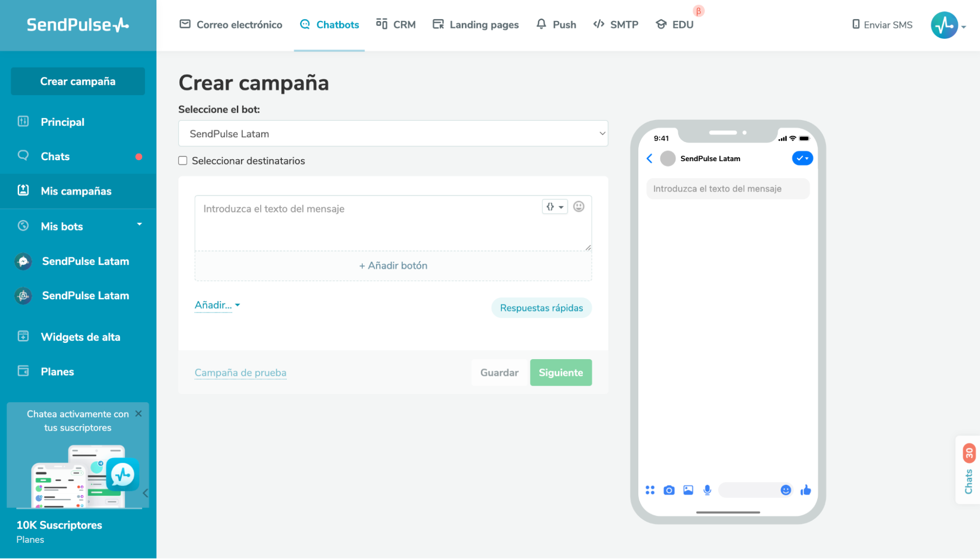
Task: Open the EDU tab
Action: point(675,24)
